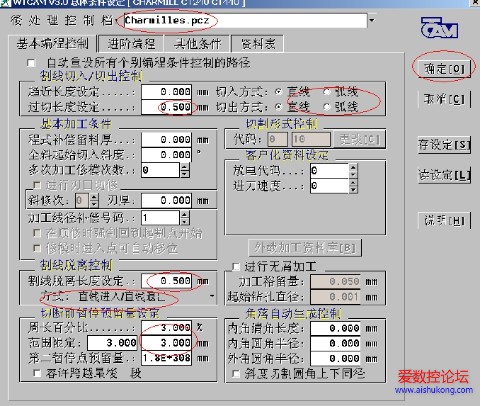Click the 内角清角长度 value field
This screenshot has width=481, height=406.
point(335,328)
